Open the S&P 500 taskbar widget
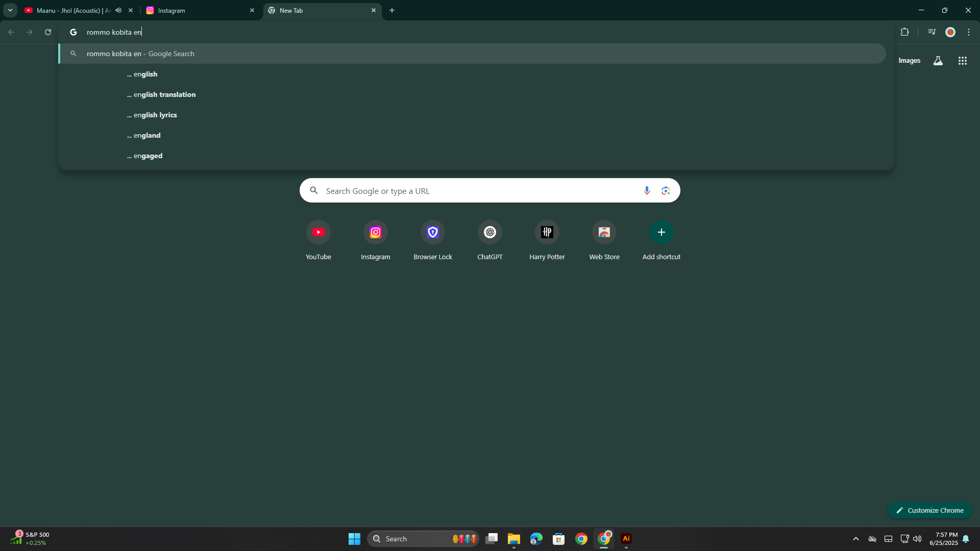Viewport: 980px width, 551px height. tap(31, 538)
